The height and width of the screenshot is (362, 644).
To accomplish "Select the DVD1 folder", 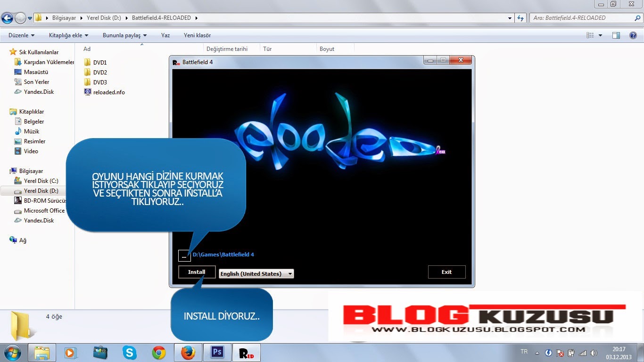I will 96,62.
